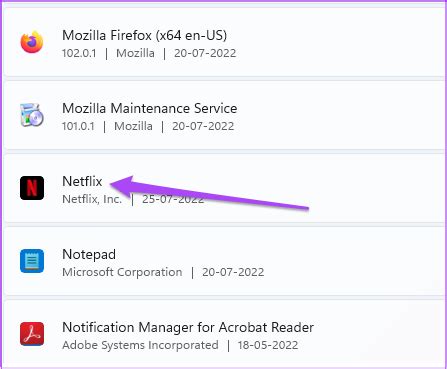Click the Netflix, Inc. publisher text

click(92, 199)
